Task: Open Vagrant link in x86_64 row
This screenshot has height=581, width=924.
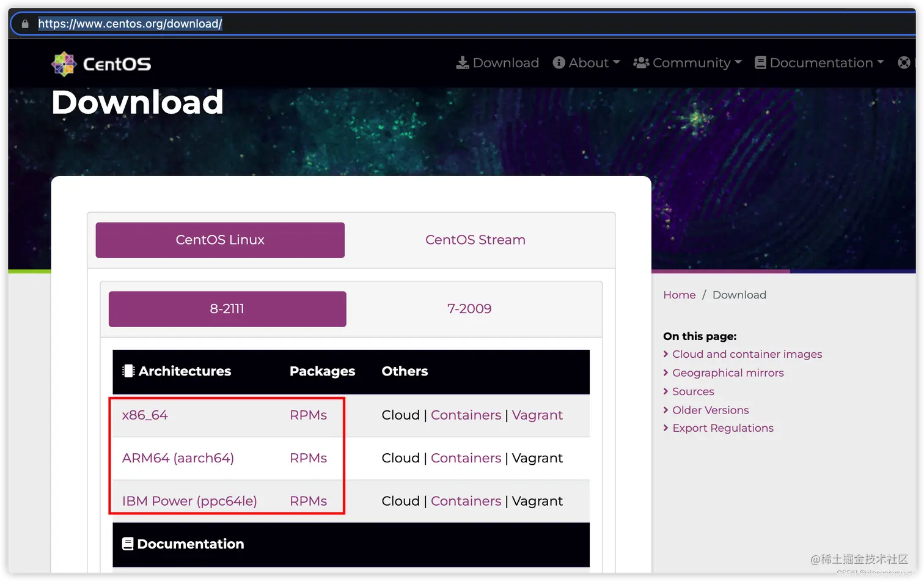Action: pos(537,415)
